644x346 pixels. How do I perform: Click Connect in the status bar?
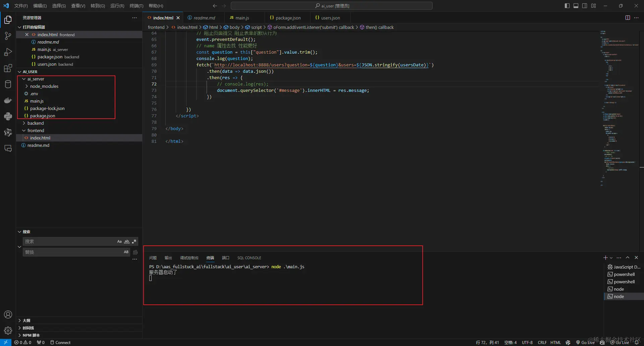coord(60,342)
